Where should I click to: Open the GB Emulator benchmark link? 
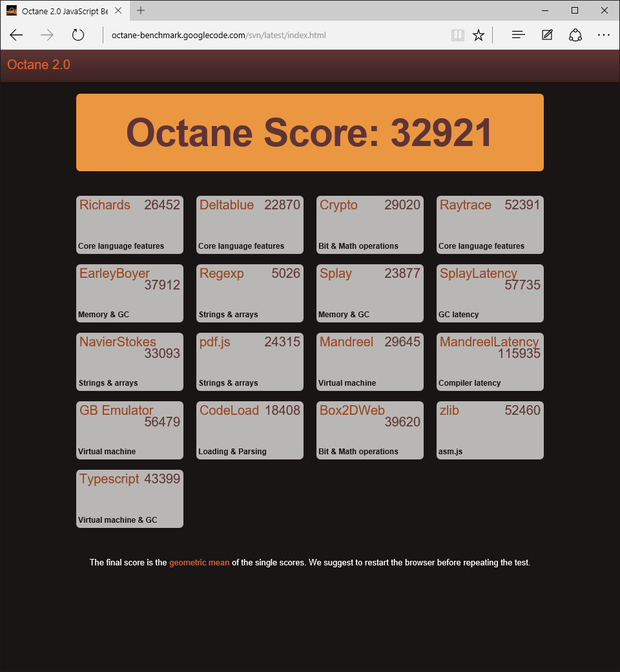[x=116, y=410]
